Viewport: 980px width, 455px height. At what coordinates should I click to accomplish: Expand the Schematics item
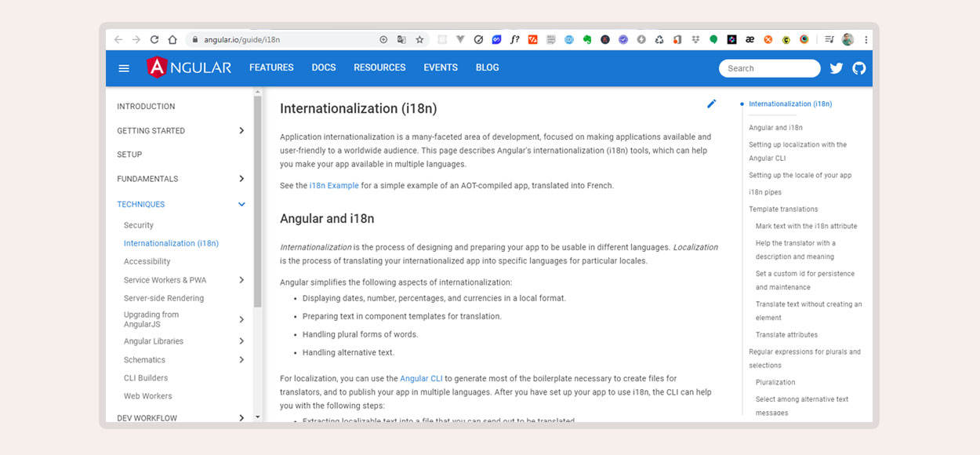[241, 360]
